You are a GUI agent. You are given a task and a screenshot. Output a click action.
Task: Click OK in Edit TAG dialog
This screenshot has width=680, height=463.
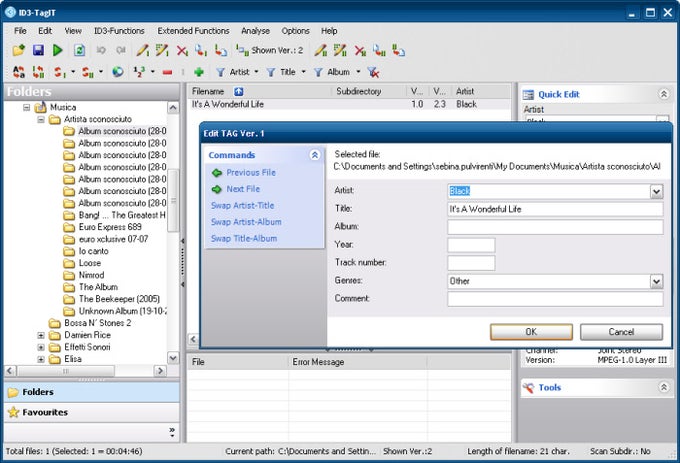click(531, 332)
